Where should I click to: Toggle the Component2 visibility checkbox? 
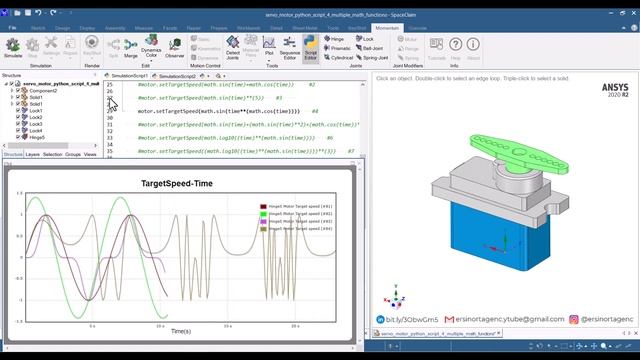[x=18, y=91]
